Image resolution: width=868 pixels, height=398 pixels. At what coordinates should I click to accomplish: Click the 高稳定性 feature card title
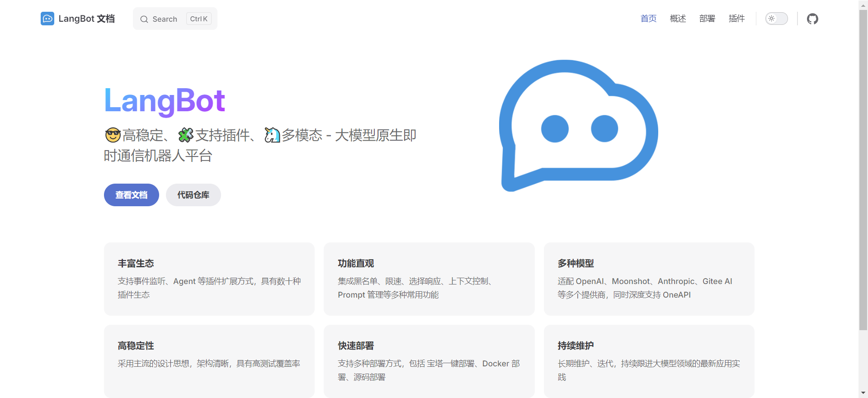[136, 346]
